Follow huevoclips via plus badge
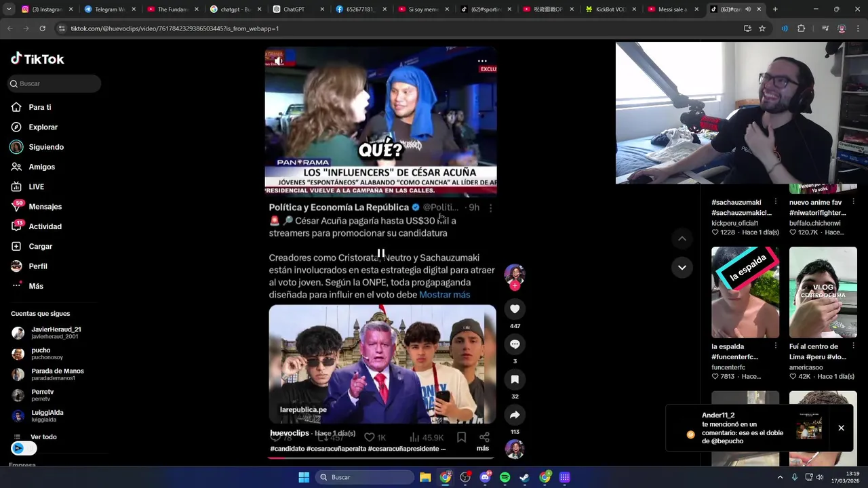This screenshot has height=488, width=868. (515, 286)
